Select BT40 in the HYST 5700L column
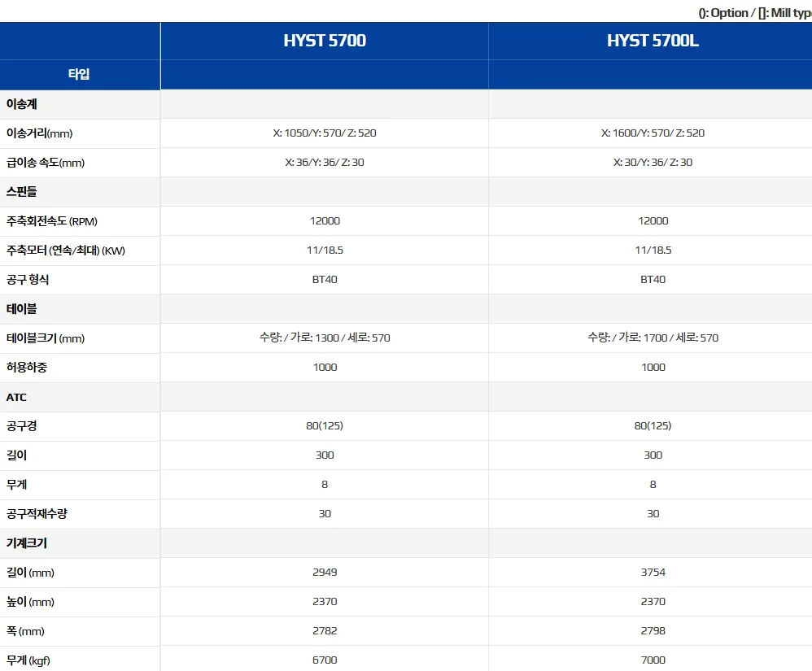The image size is (812, 671). point(653,280)
